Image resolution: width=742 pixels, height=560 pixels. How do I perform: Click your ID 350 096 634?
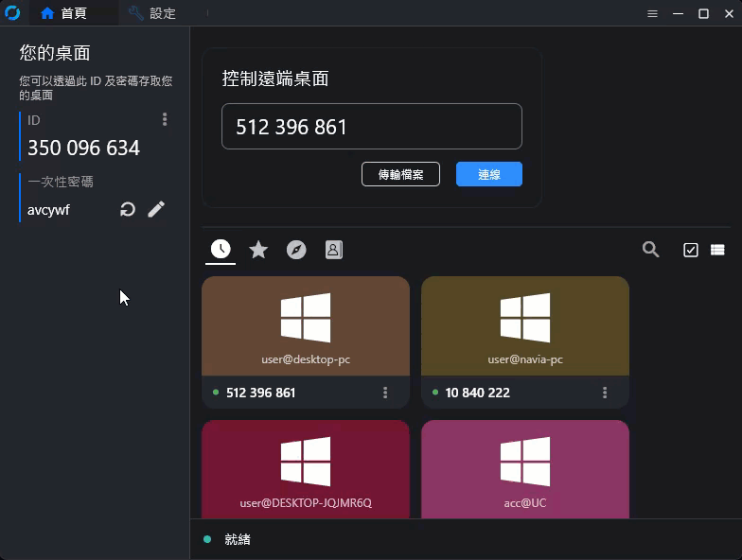coord(83,148)
